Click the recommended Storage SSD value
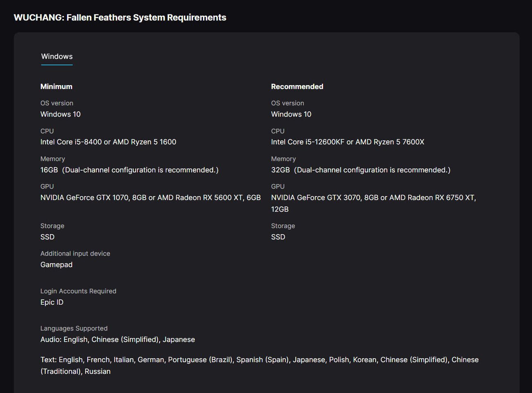 pyautogui.click(x=278, y=237)
